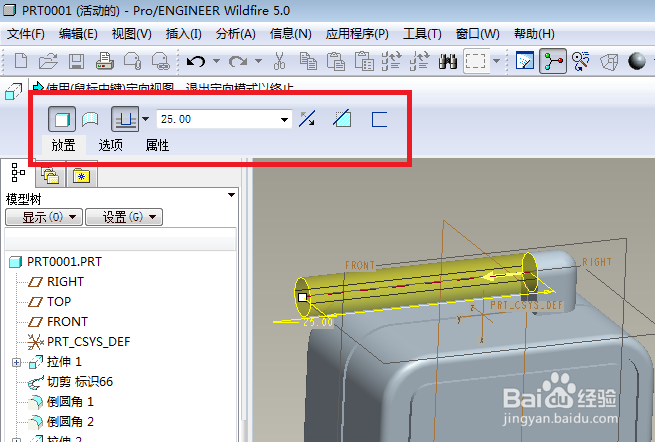Image resolution: width=655 pixels, height=442 pixels.
Task: Print with the printer toolbar icon
Action: (104, 61)
